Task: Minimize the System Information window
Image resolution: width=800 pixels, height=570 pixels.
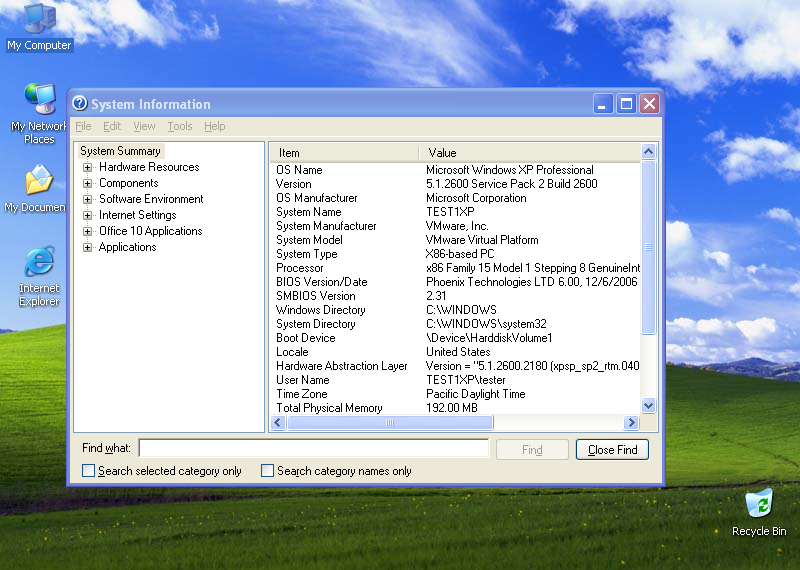Action: tap(603, 104)
